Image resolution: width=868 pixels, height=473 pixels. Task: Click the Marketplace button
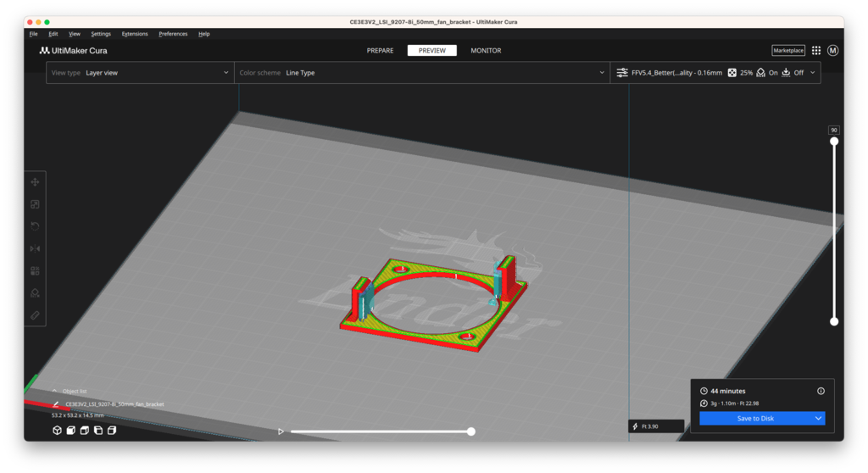point(788,50)
